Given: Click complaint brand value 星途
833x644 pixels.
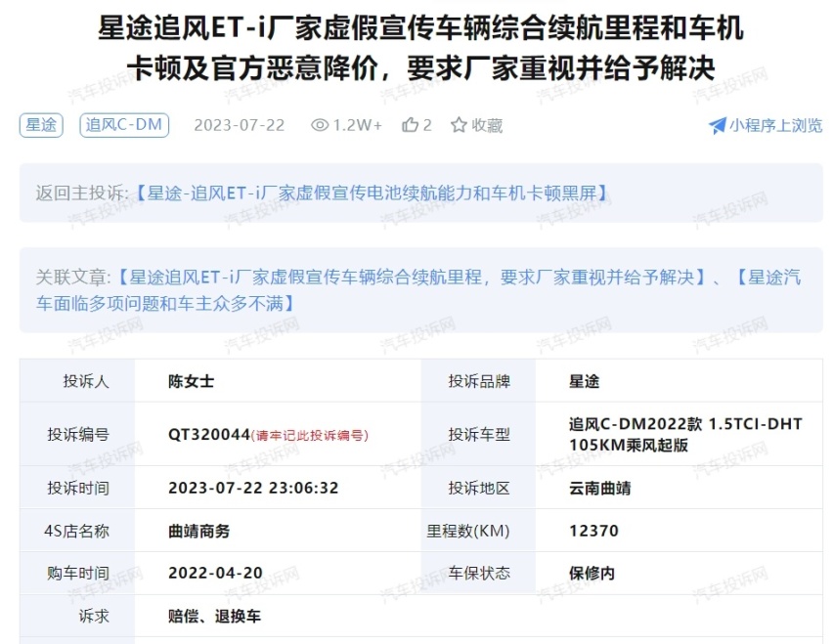Looking at the screenshot, I should [x=585, y=381].
